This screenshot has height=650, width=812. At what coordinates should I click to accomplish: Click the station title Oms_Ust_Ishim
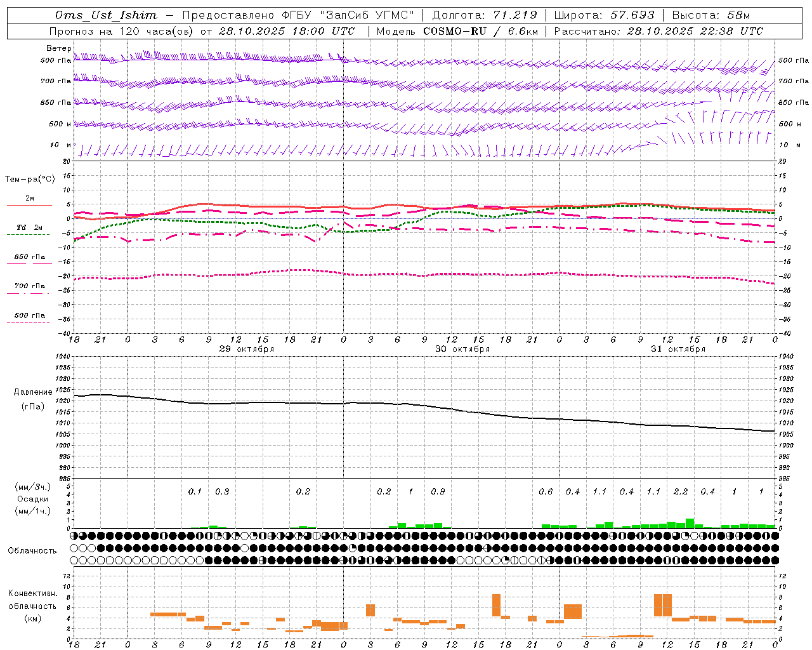[106, 15]
